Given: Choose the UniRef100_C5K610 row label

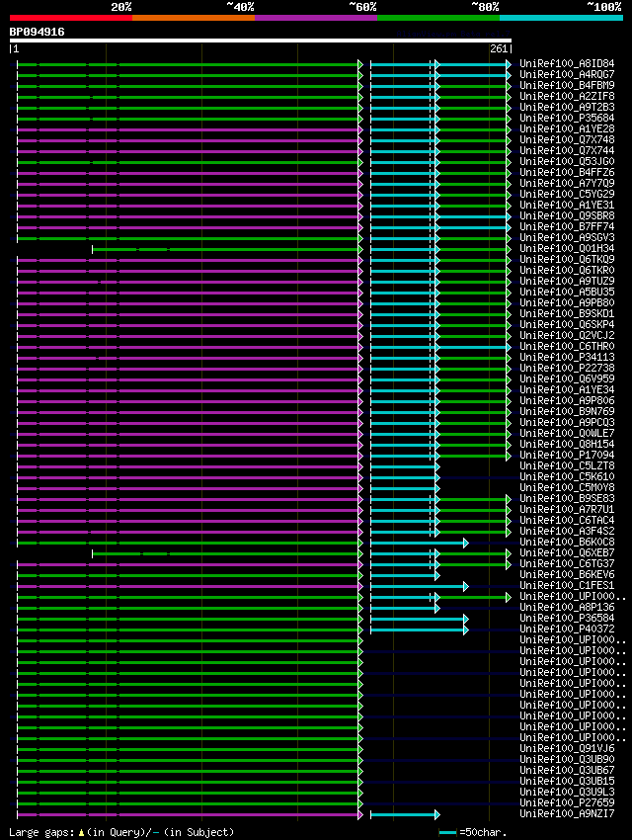Looking at the screenshot, I should 567,476.
